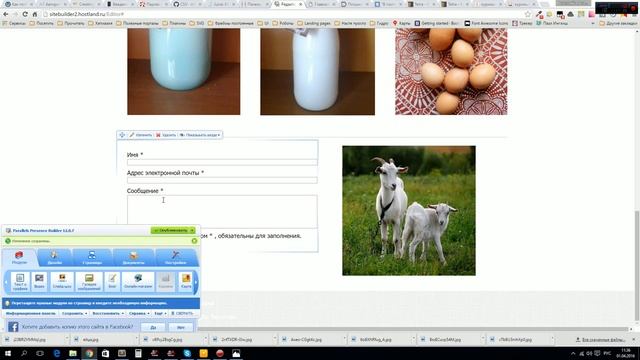Select the Blog module icon

pyautogui.click(x=112, y=282)
